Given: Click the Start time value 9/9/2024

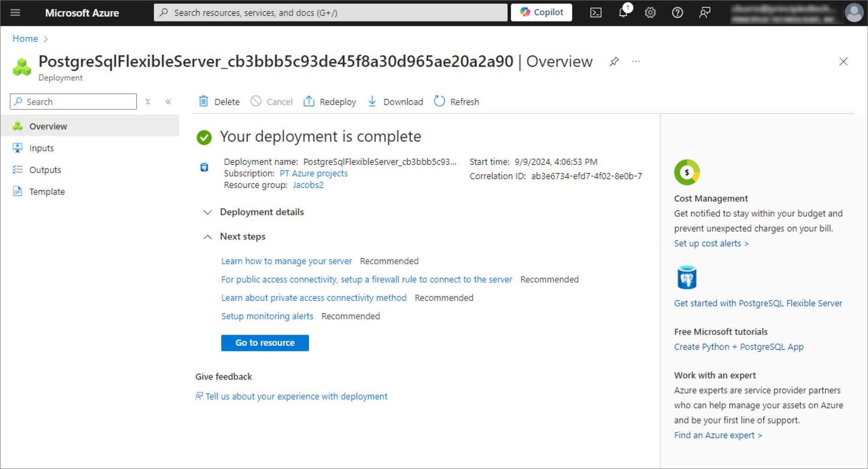Looking at the screenshot, I should pos(556,162).
